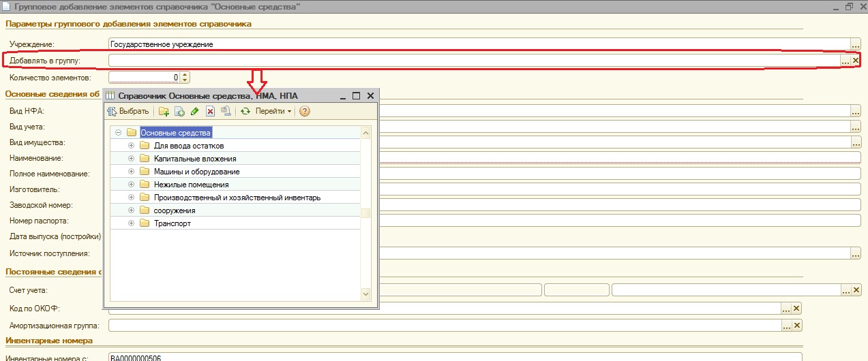Open the Счет учета ellipsis button
Image resolution: width=868 pixels, height=361 pixels.
point(845,290)
